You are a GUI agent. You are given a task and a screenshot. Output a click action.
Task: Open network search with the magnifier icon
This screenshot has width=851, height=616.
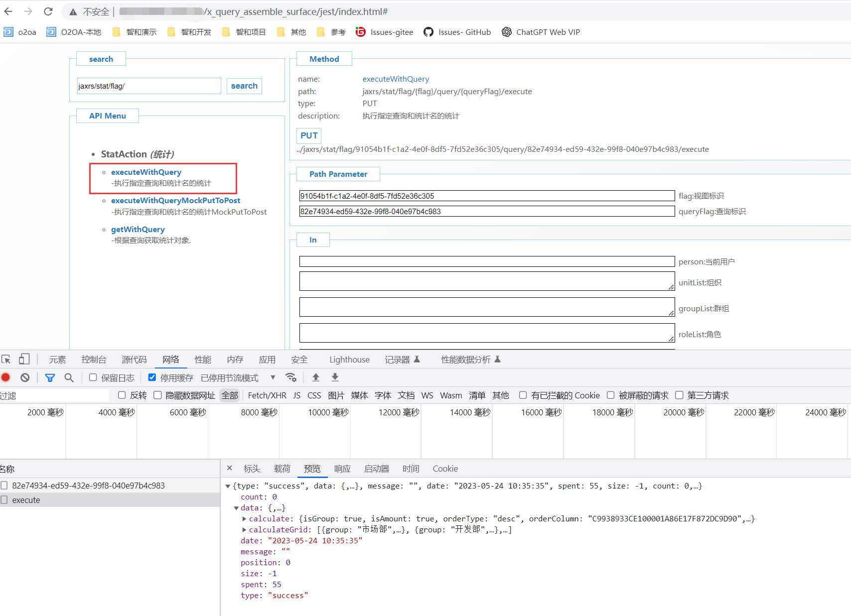coord(69,377)
